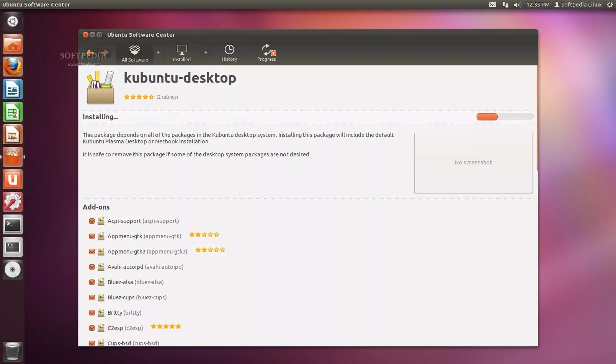Go forward with the right arrow button
This screenshot has height=364, width=616.
coord(104,53)
